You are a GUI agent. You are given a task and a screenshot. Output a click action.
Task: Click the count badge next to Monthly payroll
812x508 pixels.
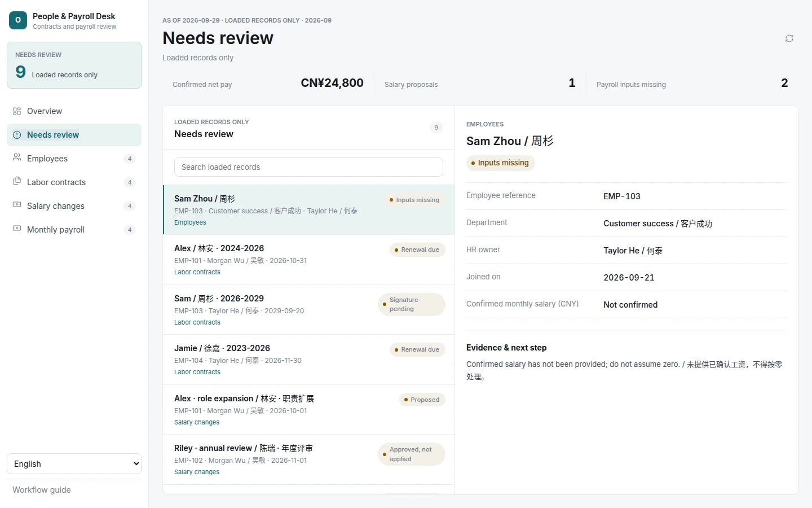tap(130, 230)
